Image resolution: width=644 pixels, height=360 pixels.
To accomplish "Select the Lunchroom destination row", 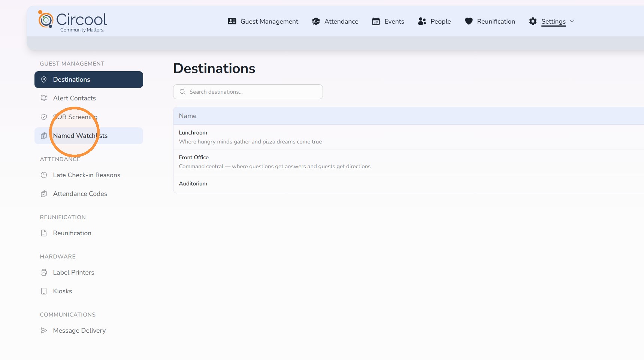I will [x=408, y=137].
